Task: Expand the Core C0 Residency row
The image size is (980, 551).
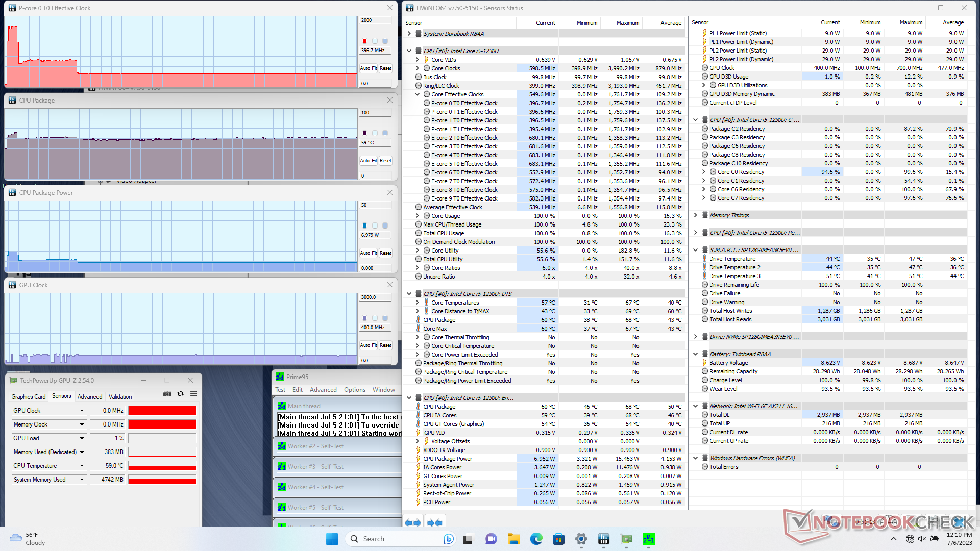Action: coord(704,172)
